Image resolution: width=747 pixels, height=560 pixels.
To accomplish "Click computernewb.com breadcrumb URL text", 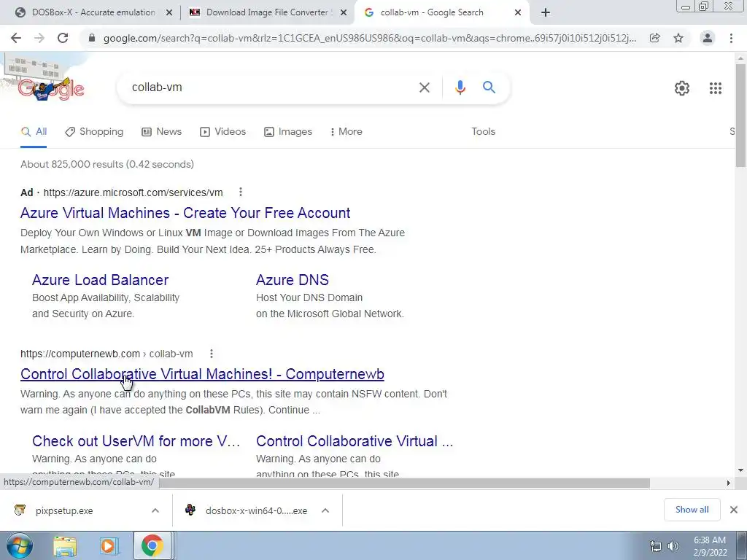I will (x=107, y=354).
